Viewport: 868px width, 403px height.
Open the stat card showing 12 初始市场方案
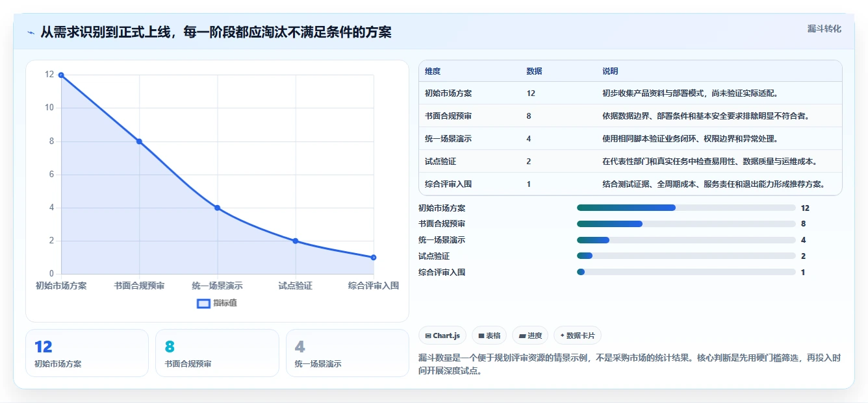(x=87, y=353)
